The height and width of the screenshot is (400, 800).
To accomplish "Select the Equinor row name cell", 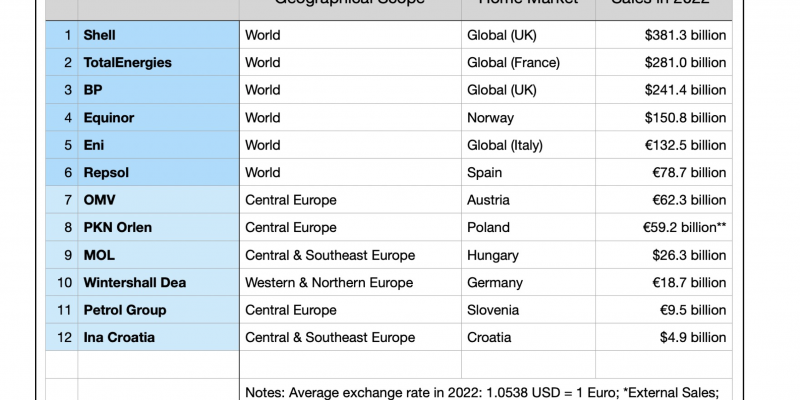I will tap(158, 117).
